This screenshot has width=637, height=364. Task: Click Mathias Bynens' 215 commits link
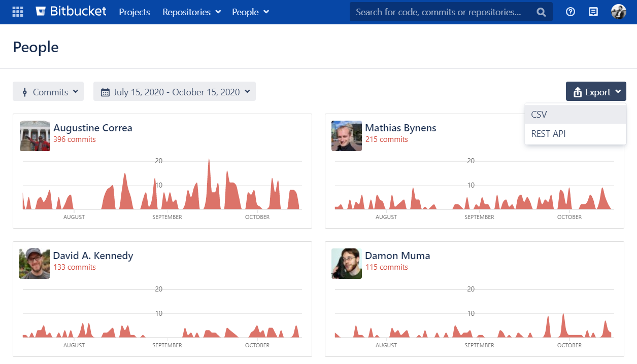coord(386,139)
